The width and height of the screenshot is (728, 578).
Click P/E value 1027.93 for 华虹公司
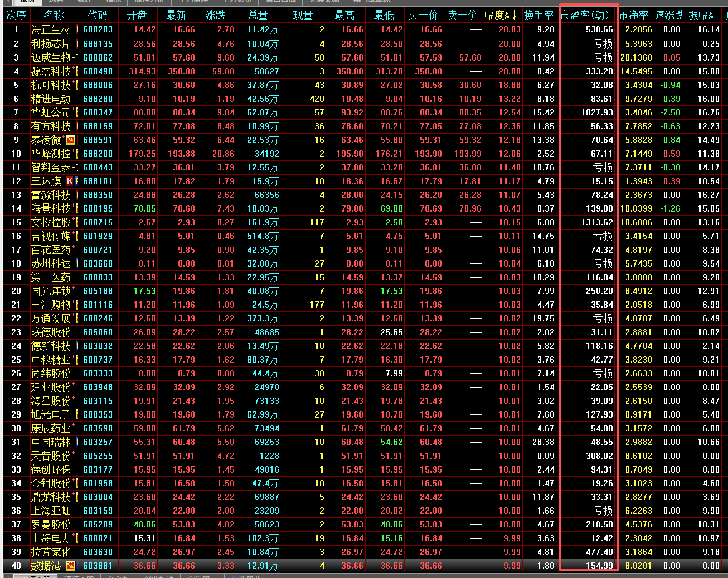[x=596, y=112]
